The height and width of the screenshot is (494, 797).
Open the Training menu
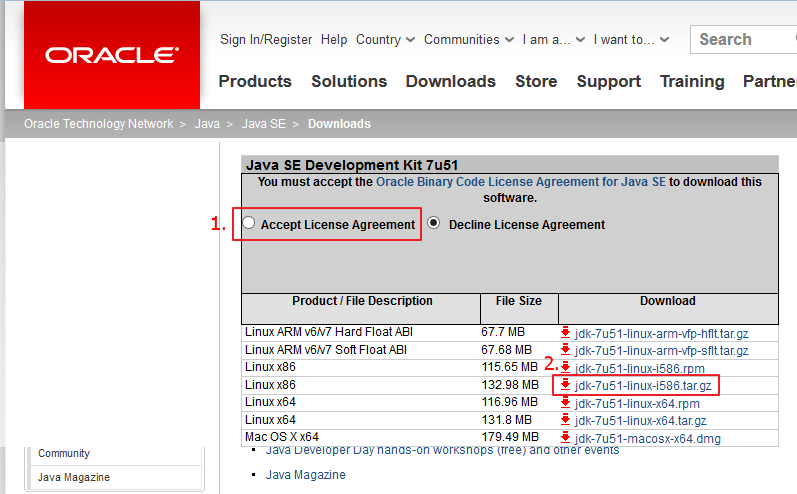pos(692,81)
